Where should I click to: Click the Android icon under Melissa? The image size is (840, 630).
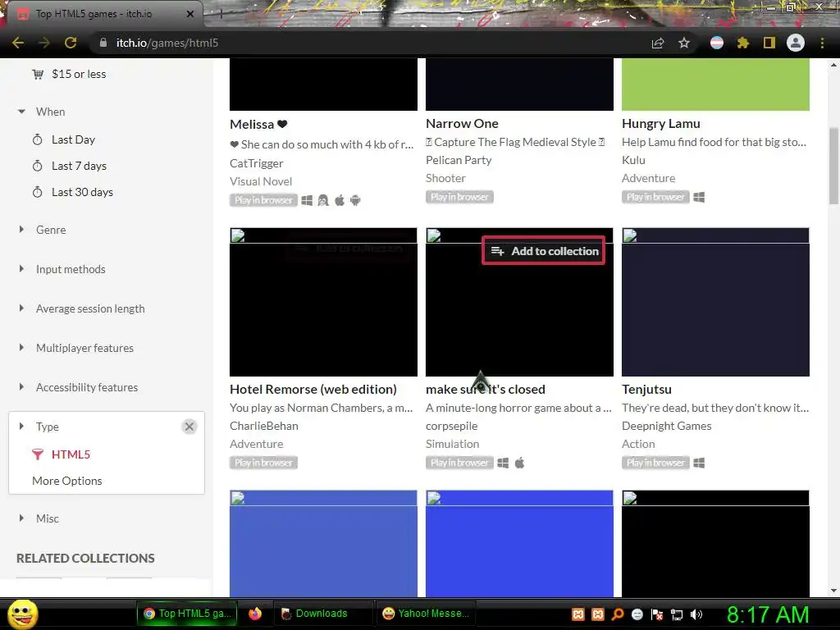click(355, 201)
